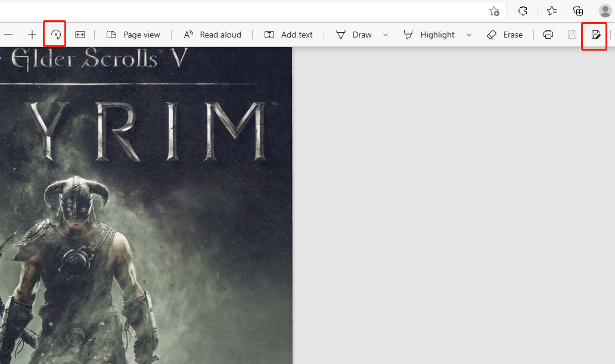Click the Save icon
615x364 pixels.
[x=572, y=35]
